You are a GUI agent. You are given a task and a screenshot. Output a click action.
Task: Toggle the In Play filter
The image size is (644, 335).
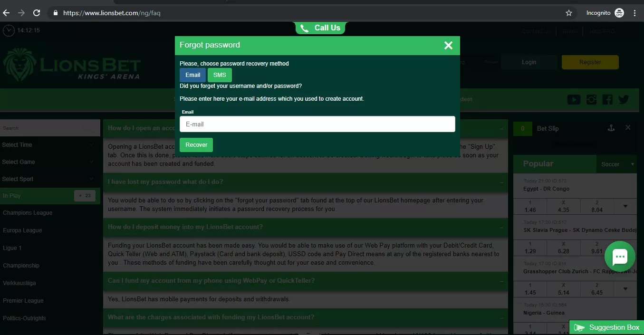[29, 195]
